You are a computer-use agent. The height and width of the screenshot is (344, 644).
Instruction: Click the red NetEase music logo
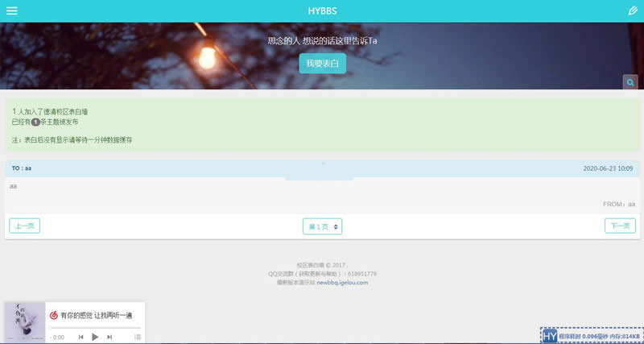[x=54, y=315]
